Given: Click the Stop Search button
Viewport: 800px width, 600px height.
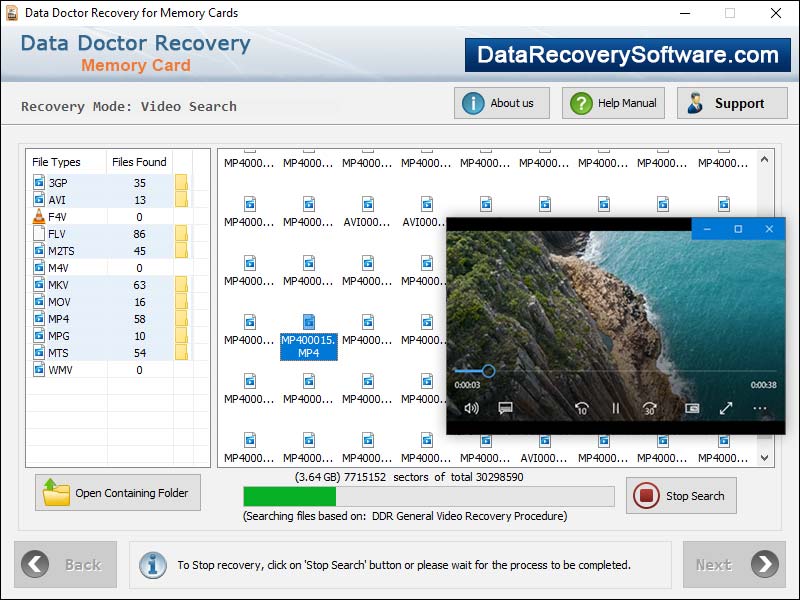Looking at the screenshot, I should click(x=681, y=496).
